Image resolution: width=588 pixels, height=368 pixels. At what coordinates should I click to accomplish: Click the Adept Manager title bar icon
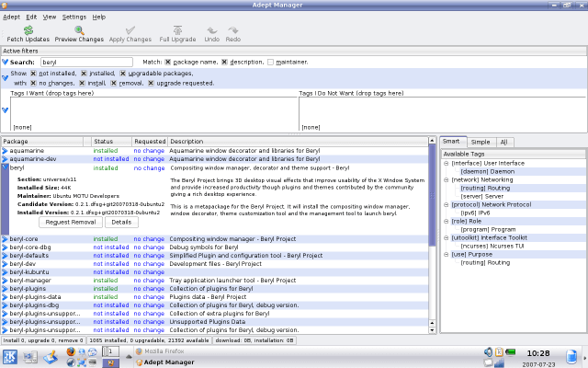pos(5,5)
